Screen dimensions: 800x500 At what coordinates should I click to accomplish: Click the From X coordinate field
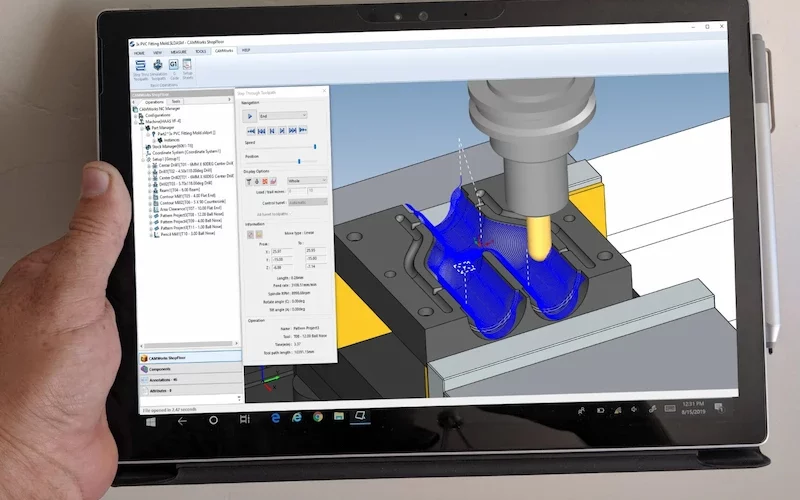click(x=282, y=251)
